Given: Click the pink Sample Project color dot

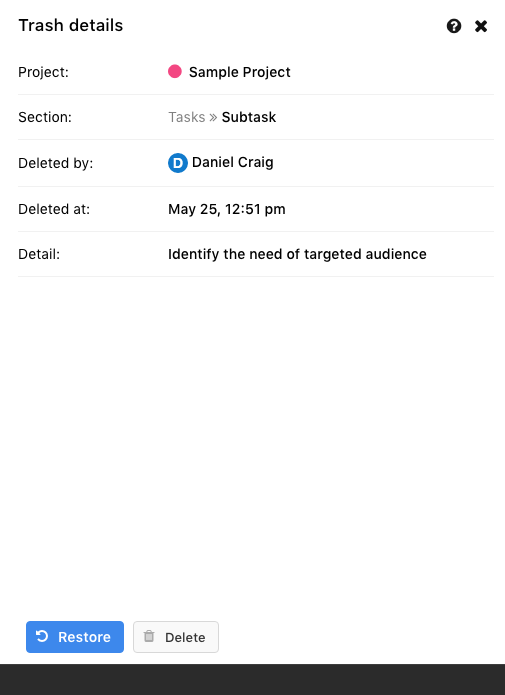Looking at the screenshot, I should click(x=175, y=71).
